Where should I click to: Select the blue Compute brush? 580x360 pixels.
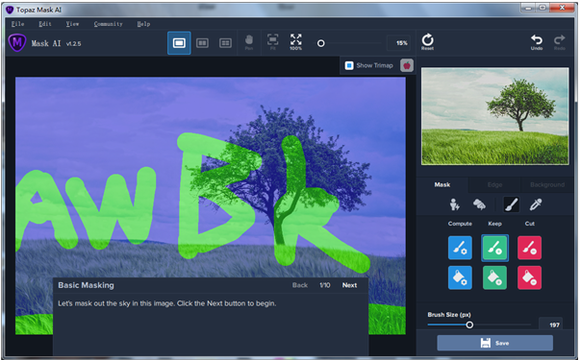[x=460, y=248]
